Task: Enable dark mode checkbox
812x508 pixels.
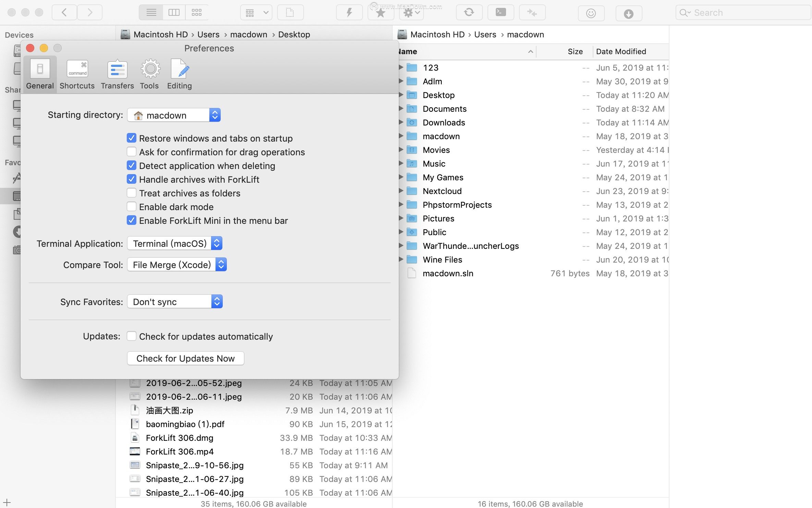Action: click(132, 207)
